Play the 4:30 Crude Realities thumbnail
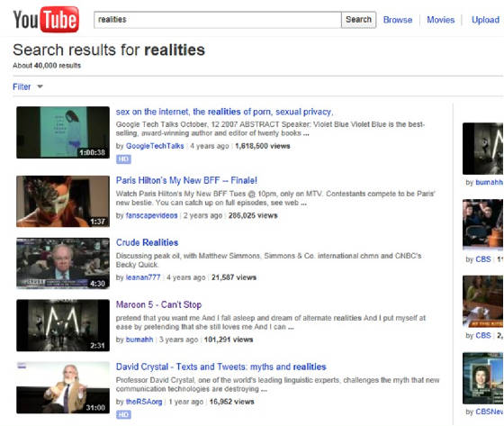This screenshot has height=426, width=504. (x=63, y=263)
